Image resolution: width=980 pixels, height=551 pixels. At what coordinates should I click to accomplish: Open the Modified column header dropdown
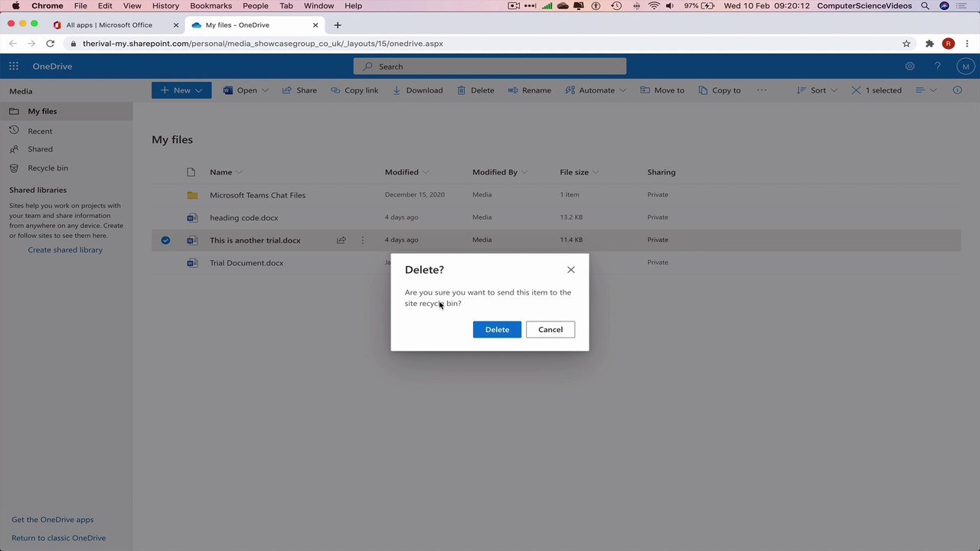point(407,172)
